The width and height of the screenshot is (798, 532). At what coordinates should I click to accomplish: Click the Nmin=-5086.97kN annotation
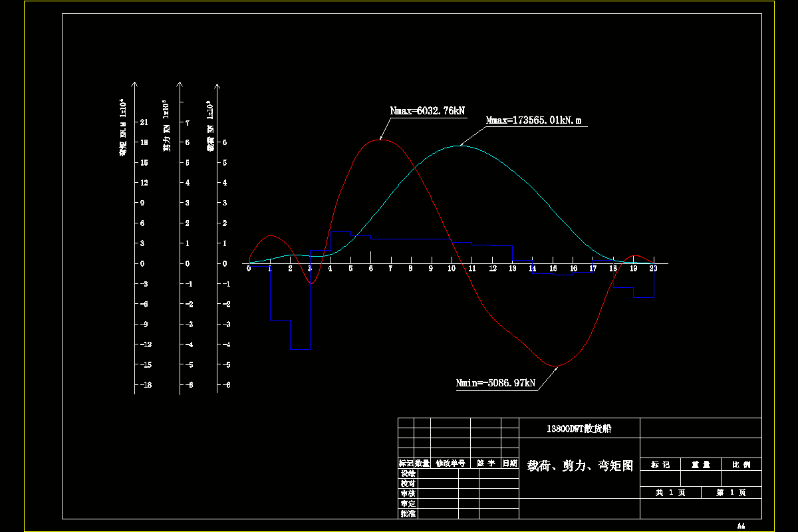pyautogui.click(x=495, y=383)
